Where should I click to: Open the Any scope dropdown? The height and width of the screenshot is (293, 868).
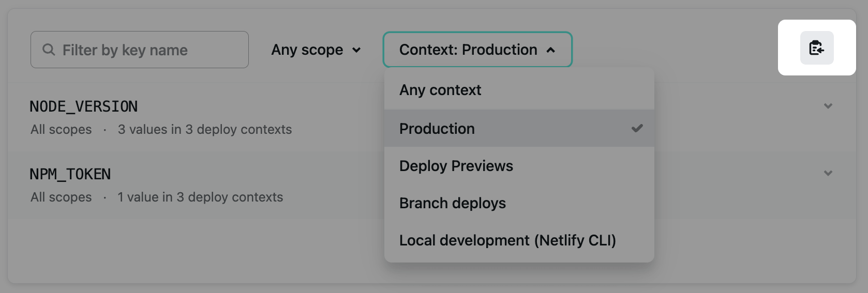point(316,50)
